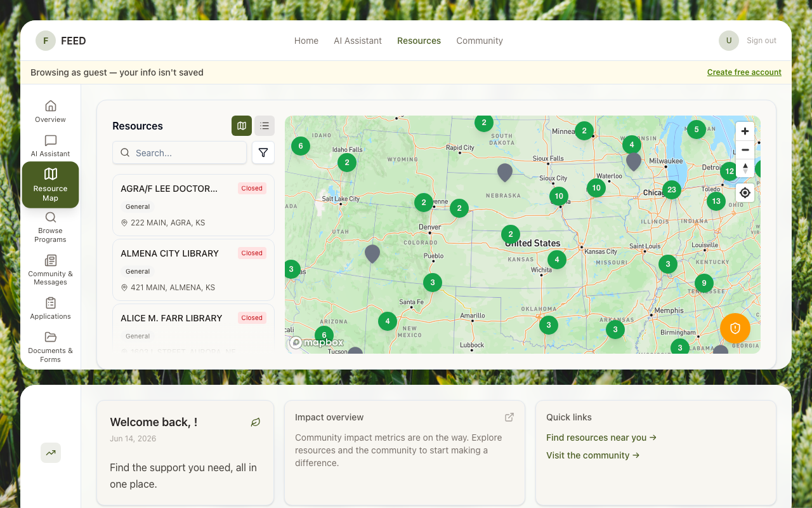Open the gray pin near Waterloo
Screen dimensions: 812x508
coord(634,161)
